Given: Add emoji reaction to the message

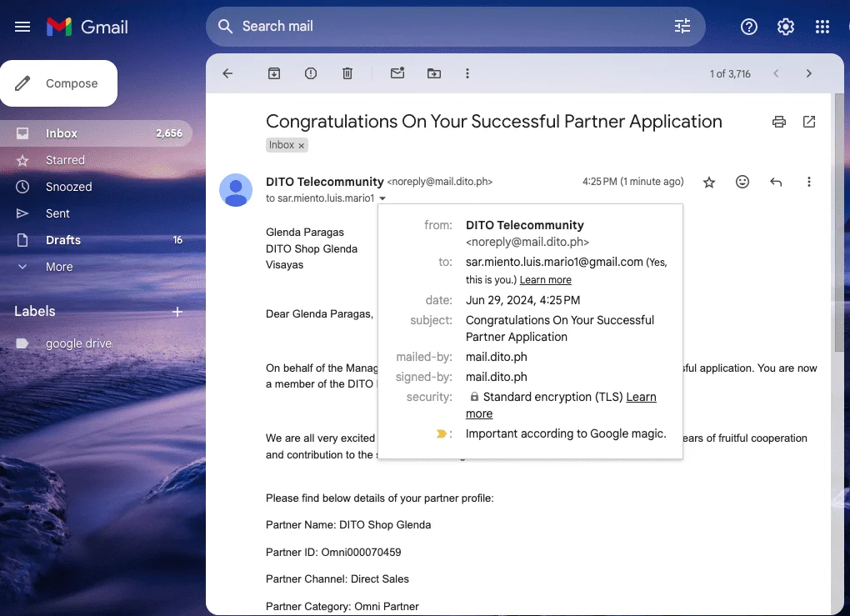Looking at the screenshot, I should (x=742, y=182).
